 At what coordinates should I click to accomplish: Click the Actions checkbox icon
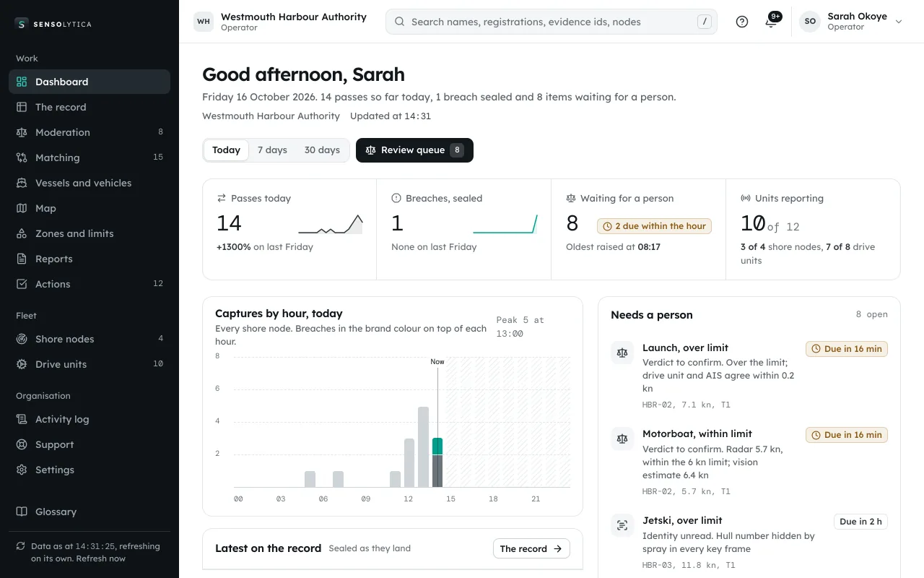point(22,284)
